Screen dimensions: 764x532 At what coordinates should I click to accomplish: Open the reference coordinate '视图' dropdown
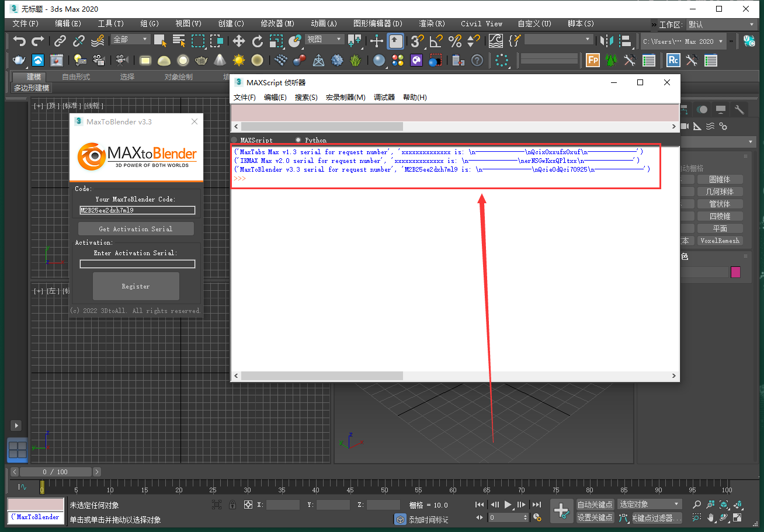pyautogui.click(x=324, y=39)
